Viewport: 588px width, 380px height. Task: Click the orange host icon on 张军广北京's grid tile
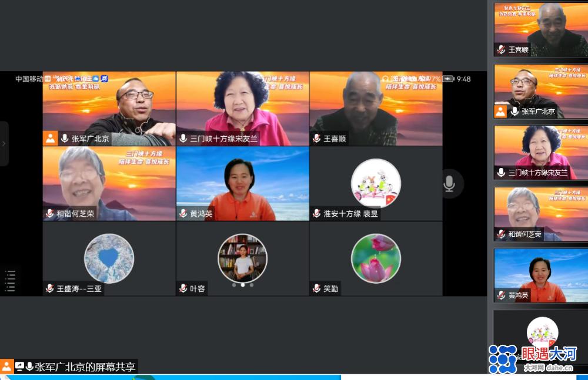pos(50,138)
